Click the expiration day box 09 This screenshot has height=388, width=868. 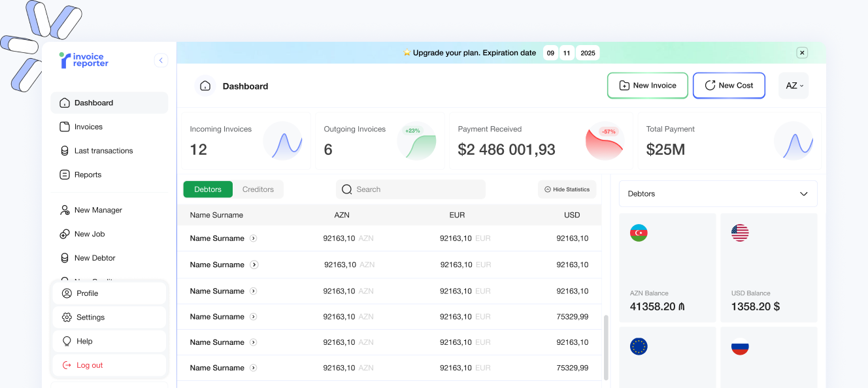pyautogui.click(x=551, y=53)
